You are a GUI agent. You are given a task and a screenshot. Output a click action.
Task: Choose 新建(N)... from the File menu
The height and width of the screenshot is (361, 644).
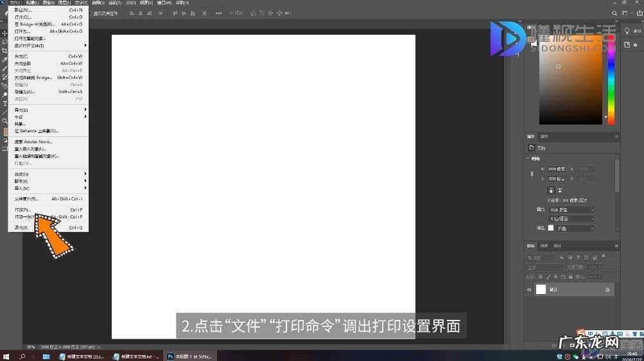(x=48, y=10)
